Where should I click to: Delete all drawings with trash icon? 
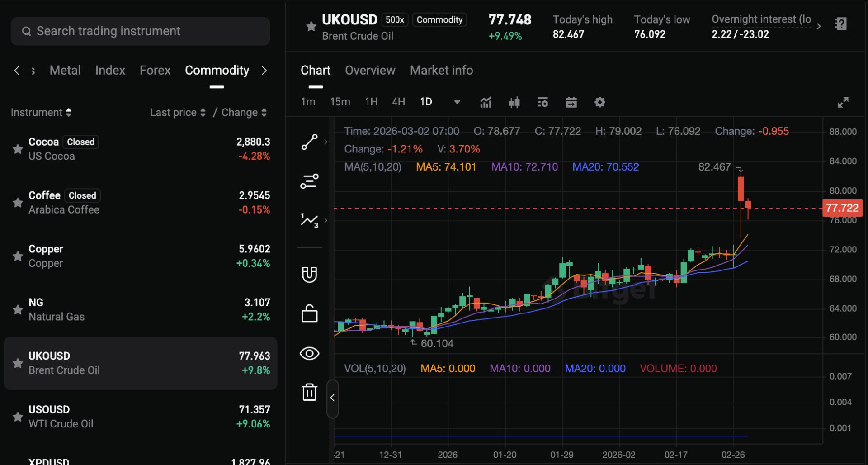(310, 392)
